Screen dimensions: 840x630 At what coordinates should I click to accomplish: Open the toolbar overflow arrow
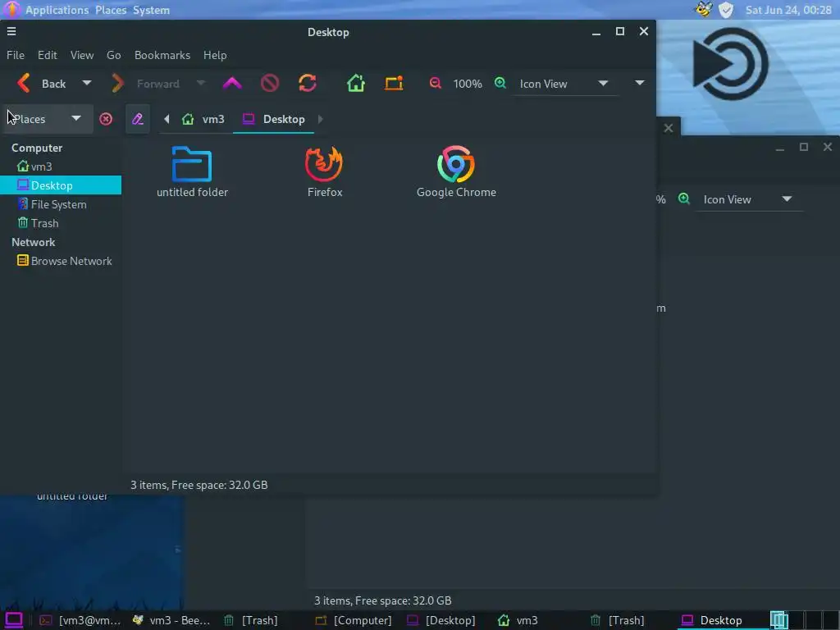click(x=639, y=83)
